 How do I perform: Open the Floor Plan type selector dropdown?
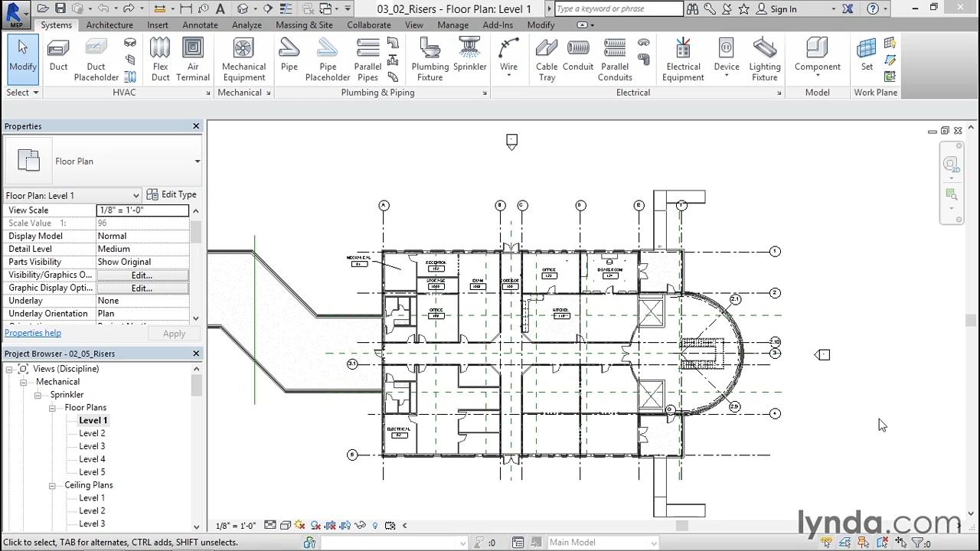[197, 161]
